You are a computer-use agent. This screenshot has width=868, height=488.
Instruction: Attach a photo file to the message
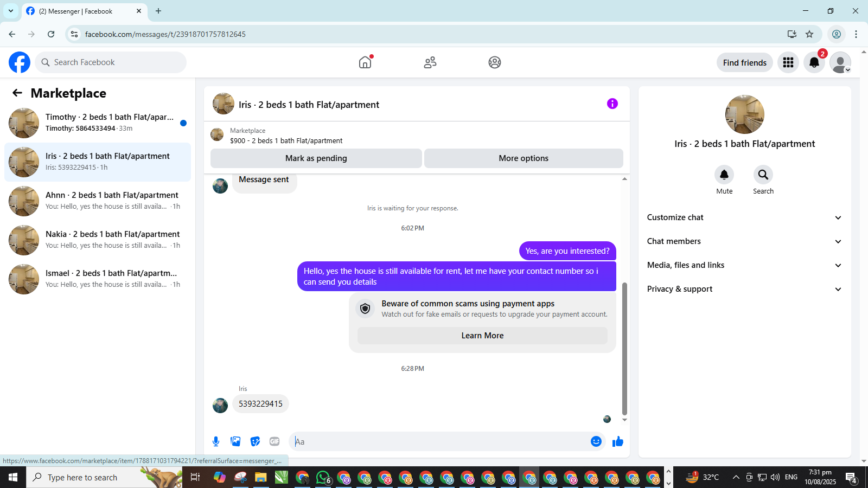click(x=235, y=441)
